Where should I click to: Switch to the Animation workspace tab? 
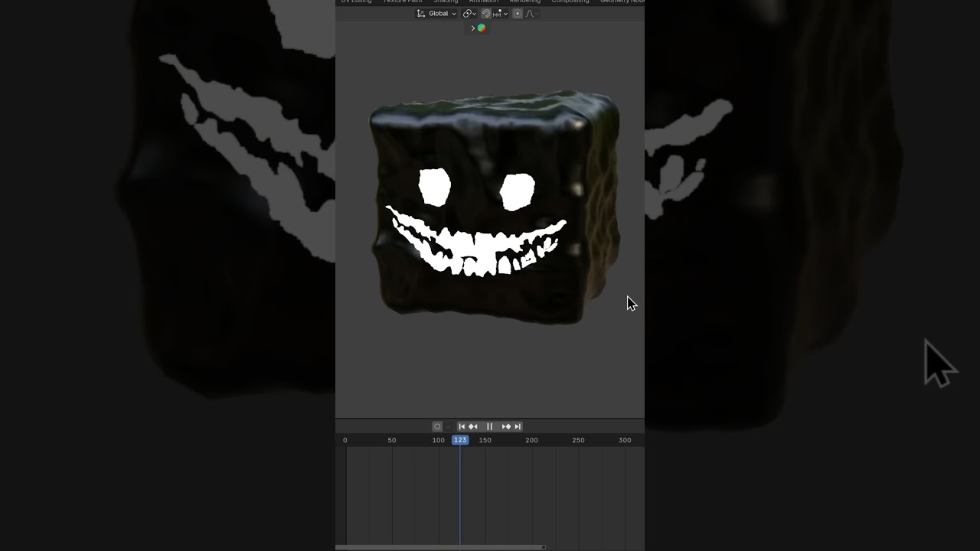(x=484, y=2)
